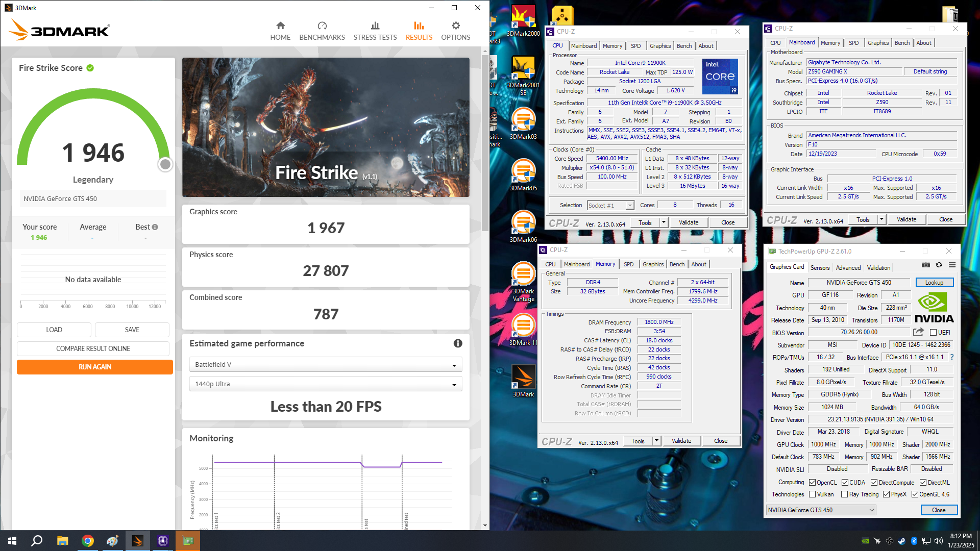The height and width of the screenshot is (551, 980).
Task: Toggle UEFI checkbox in GPU-Z
Action: tap(933, 333)
